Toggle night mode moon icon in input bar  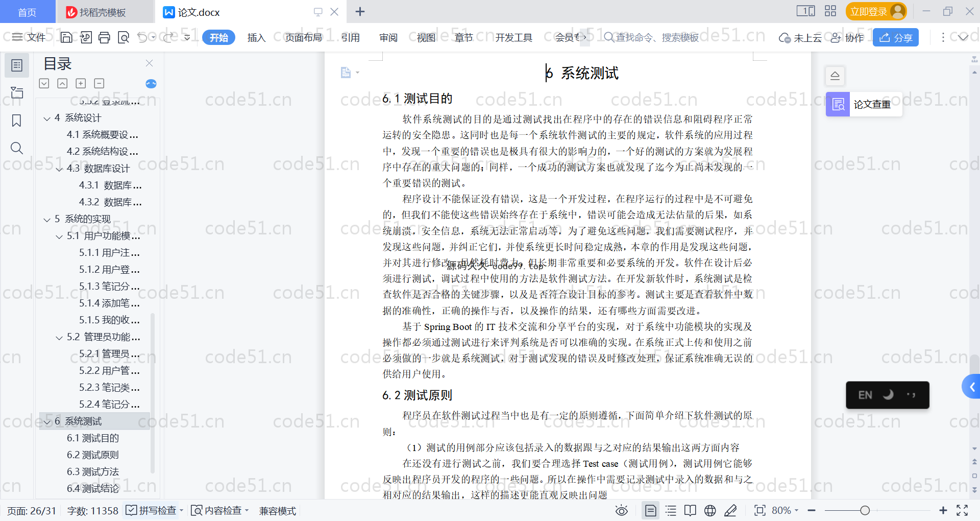pyautogui.click(x=888, y=395)
